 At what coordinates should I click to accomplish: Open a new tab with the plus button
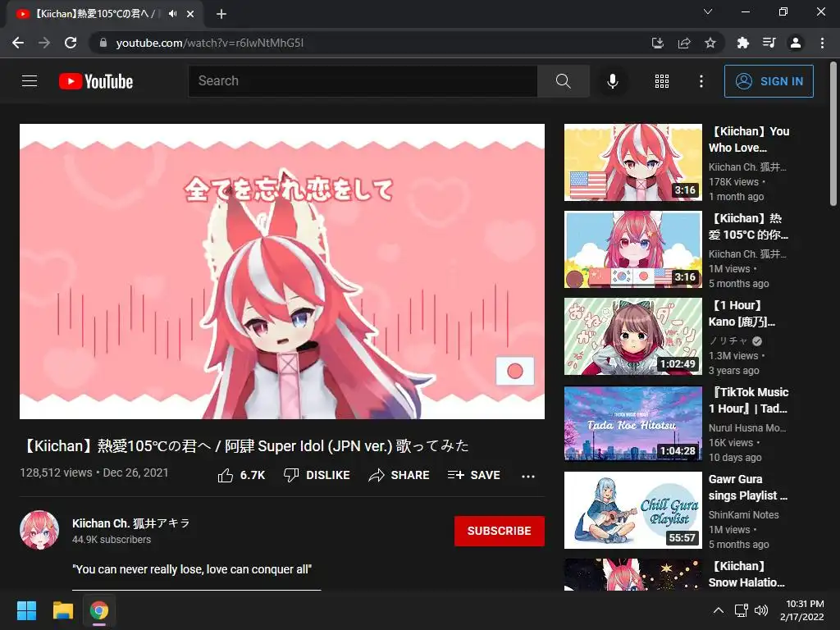click(221, 14)
